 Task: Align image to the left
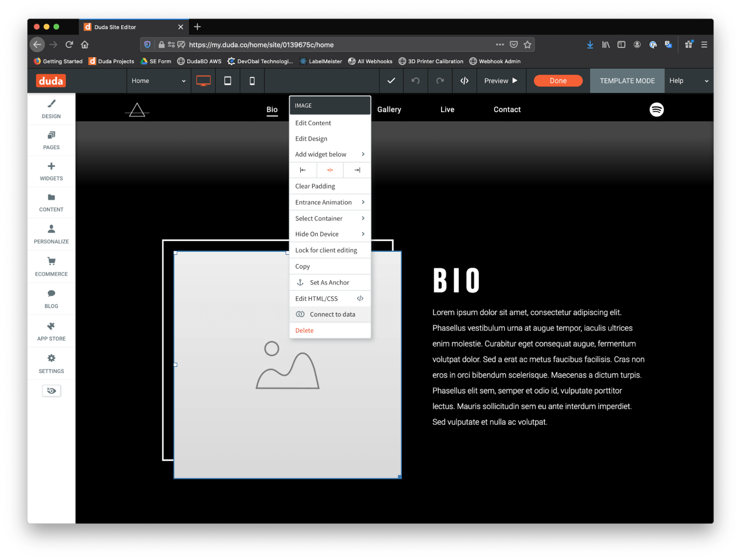click(303, 170)
